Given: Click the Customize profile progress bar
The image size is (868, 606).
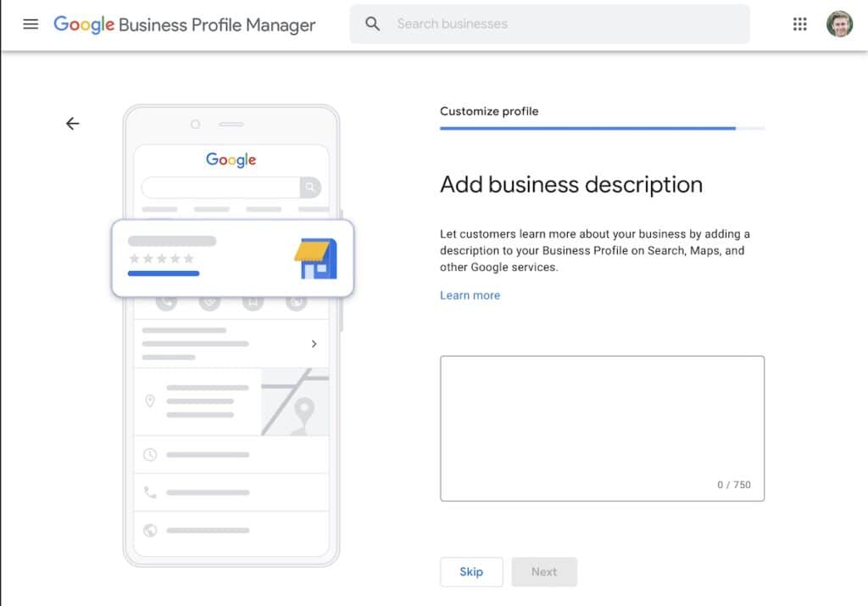Looking at the screenshot, I should click(602, 128).
